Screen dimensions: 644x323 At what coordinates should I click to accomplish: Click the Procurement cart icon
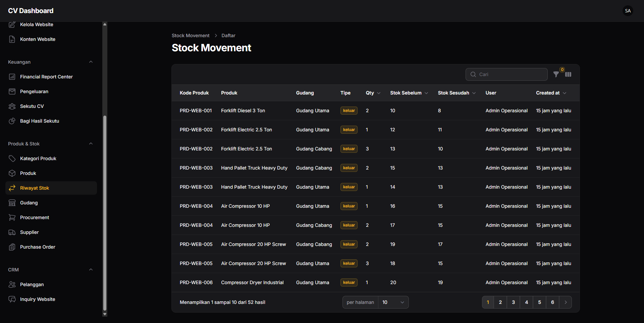(12, 217)
